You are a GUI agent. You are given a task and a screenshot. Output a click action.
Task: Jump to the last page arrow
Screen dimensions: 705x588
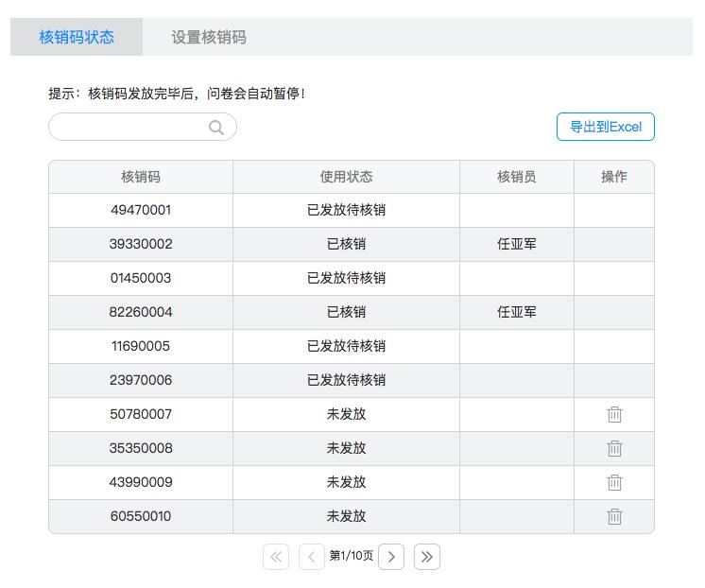pos(427,557)
